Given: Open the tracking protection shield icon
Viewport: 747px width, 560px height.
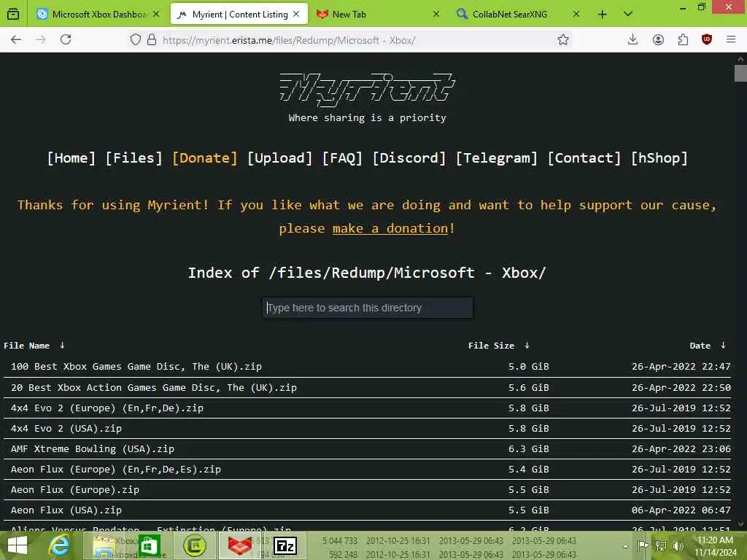Looking at the screenshot, I should 136,40.
